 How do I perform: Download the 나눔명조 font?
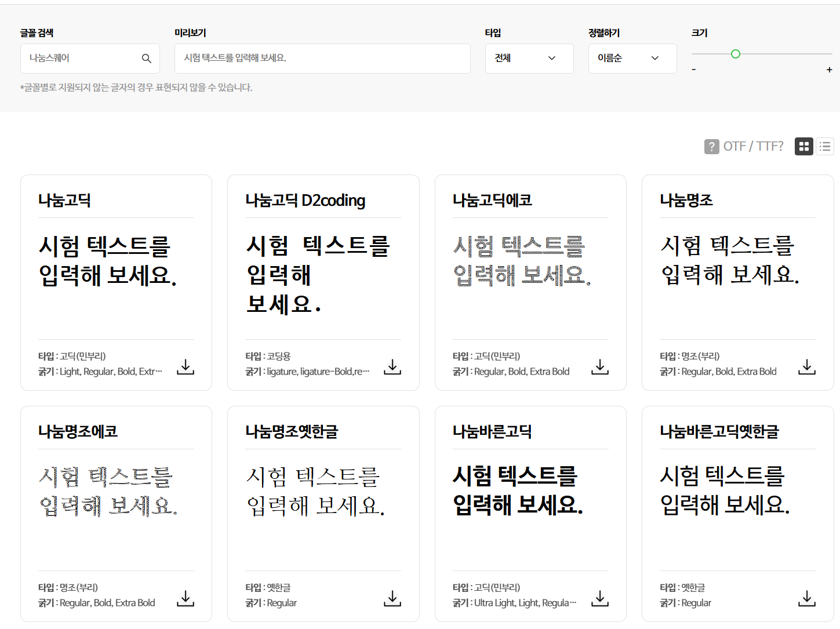(x=807, y=367)
